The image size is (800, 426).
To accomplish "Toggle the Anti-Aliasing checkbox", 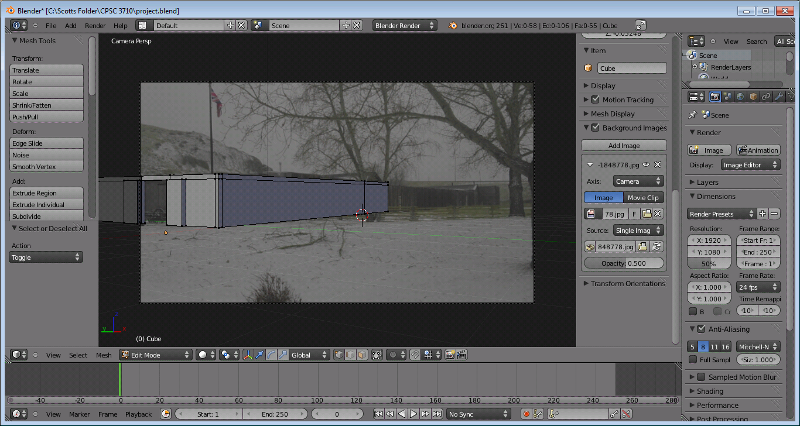I will tap(701, 329).
